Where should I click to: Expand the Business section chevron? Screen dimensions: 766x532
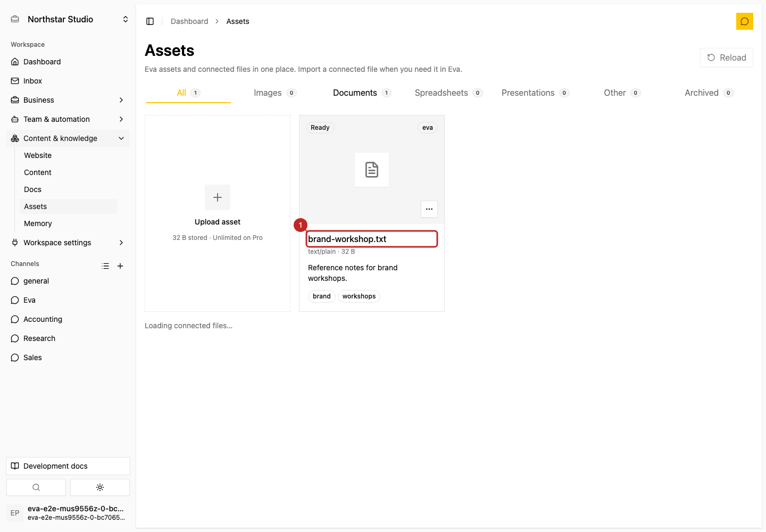pos(121,100)
